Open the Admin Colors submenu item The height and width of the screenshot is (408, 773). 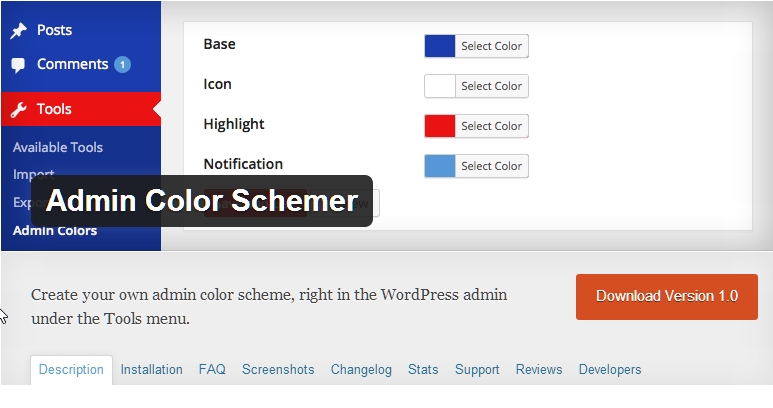pos(55,231)
